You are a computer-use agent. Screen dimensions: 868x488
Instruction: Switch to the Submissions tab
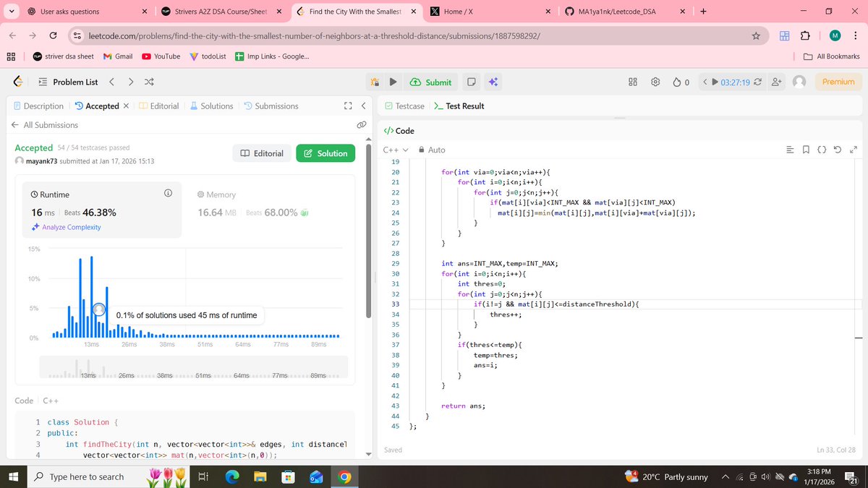tap(271, 106)
